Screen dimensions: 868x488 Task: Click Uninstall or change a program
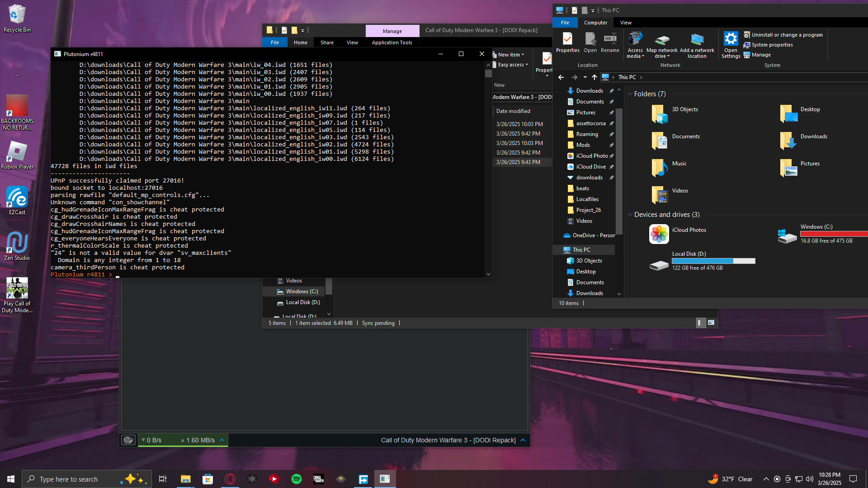click(x=787, y=35)
